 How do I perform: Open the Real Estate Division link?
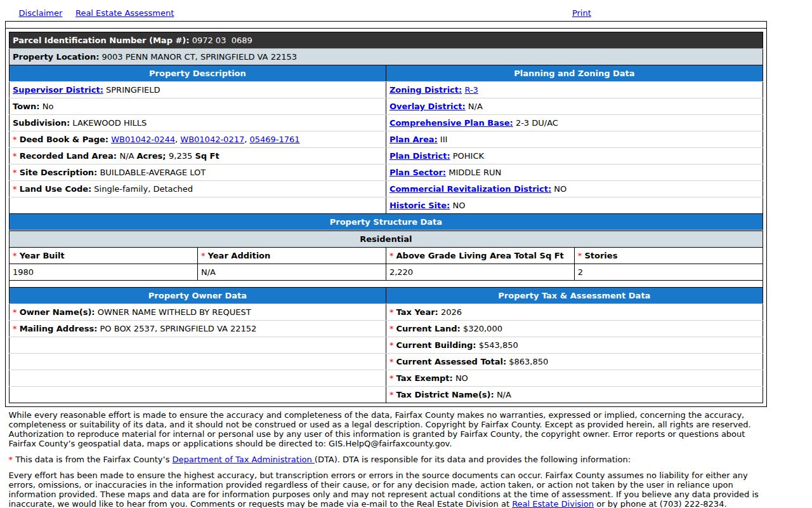tap(553, 504)
